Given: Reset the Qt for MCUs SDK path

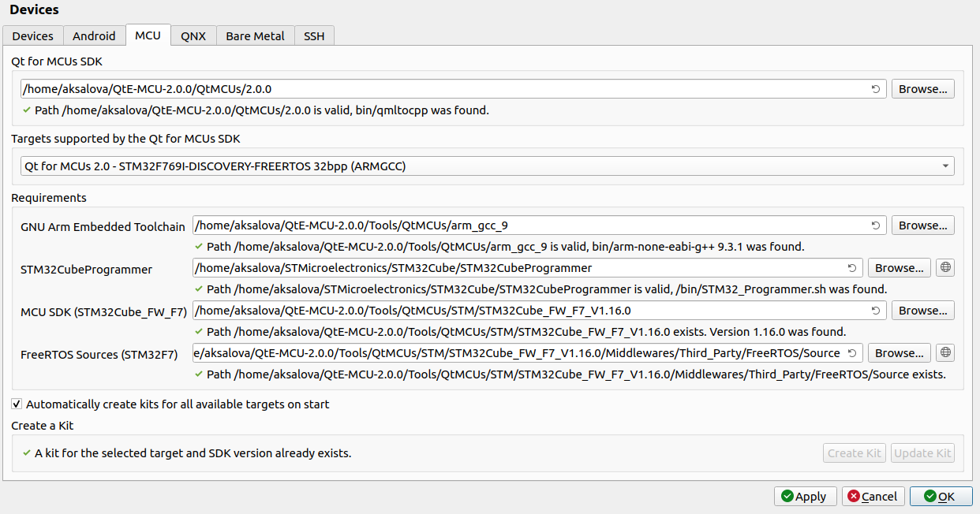Looking at the screenshot, I should pyautogui.click(x=875, y=89).
